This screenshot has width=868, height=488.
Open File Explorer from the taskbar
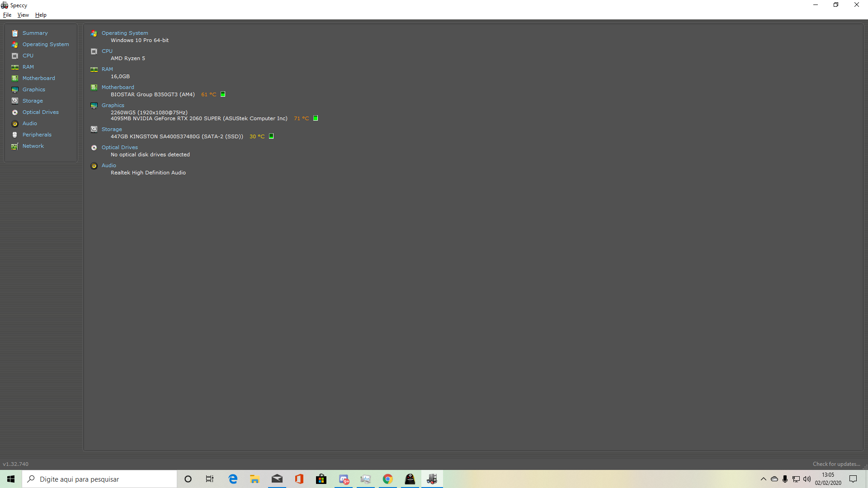(255, 479)
